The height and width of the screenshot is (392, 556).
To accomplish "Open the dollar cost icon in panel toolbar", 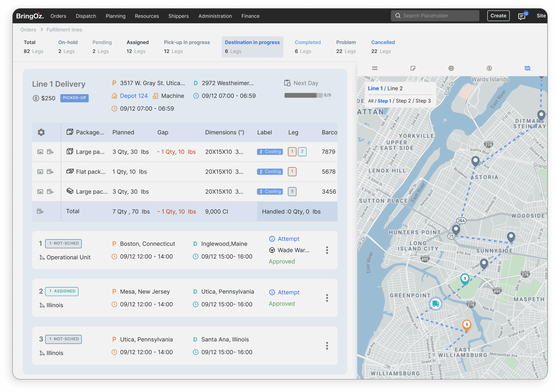I will [x=489, y=68].
